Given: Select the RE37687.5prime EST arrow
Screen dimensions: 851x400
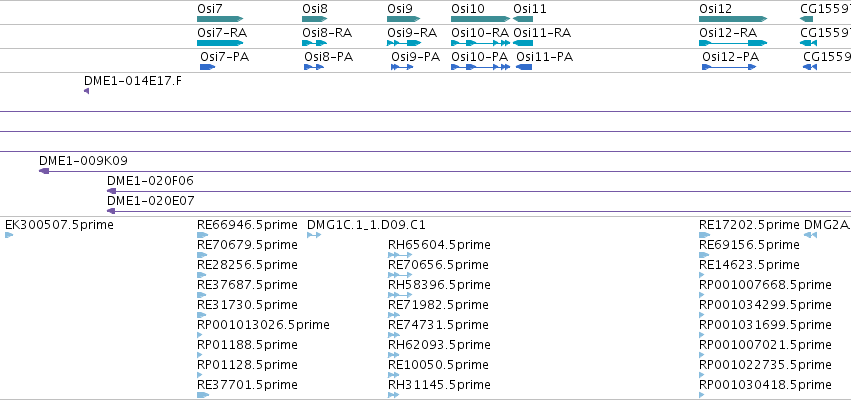Looking at the screenshot, I should [x=202, y=295].
